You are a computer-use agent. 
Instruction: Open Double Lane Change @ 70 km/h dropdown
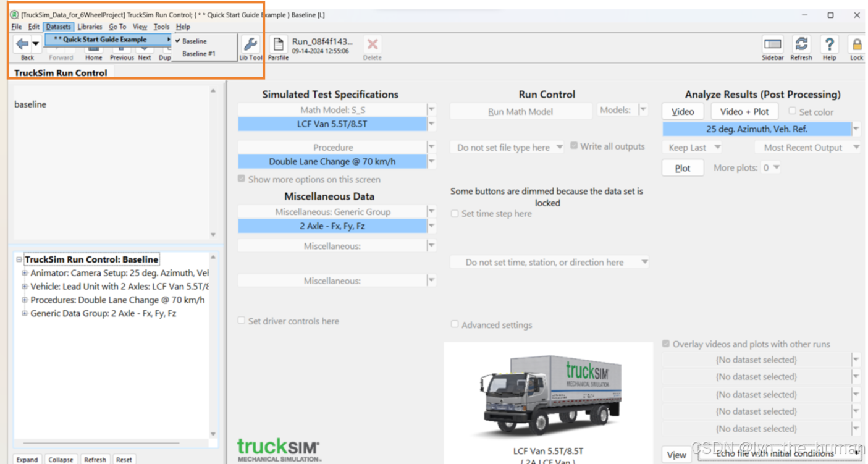click(431, 162)
